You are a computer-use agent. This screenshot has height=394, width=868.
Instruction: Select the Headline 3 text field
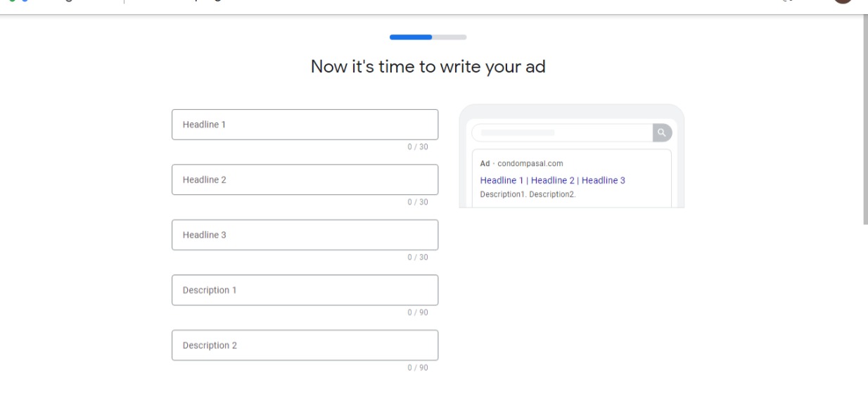305,235
